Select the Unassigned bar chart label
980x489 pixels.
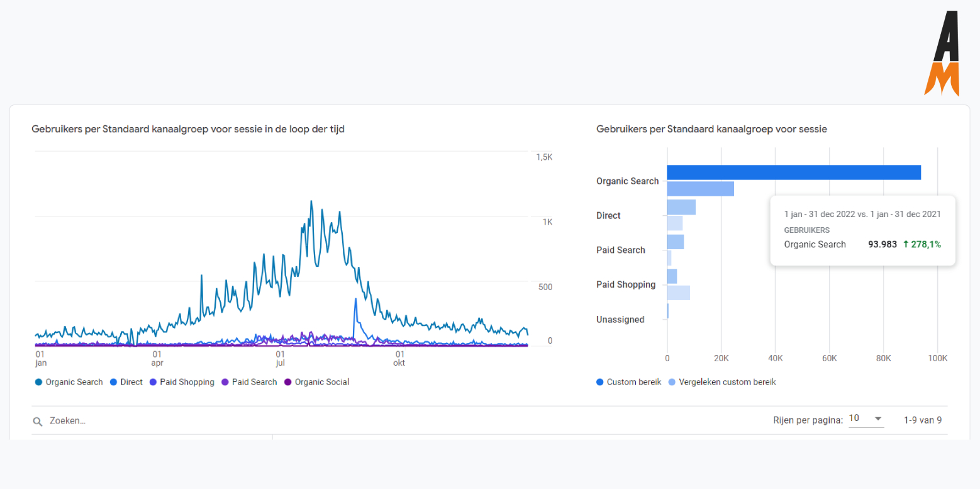(620, 320)
